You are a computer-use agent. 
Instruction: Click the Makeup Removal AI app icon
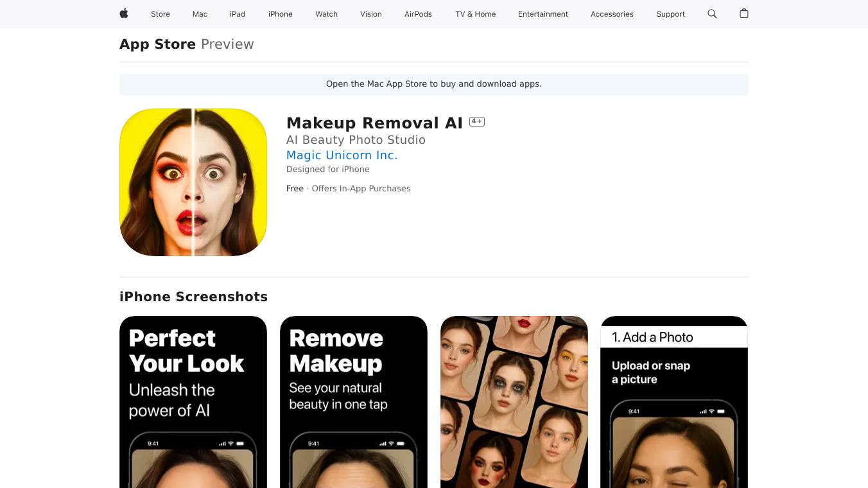(193, 182)
